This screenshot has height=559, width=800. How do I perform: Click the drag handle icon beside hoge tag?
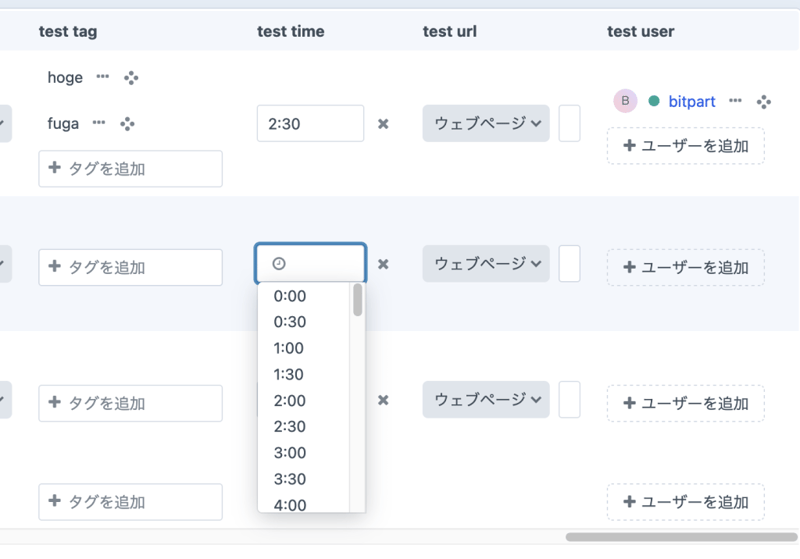coord(131,77)
